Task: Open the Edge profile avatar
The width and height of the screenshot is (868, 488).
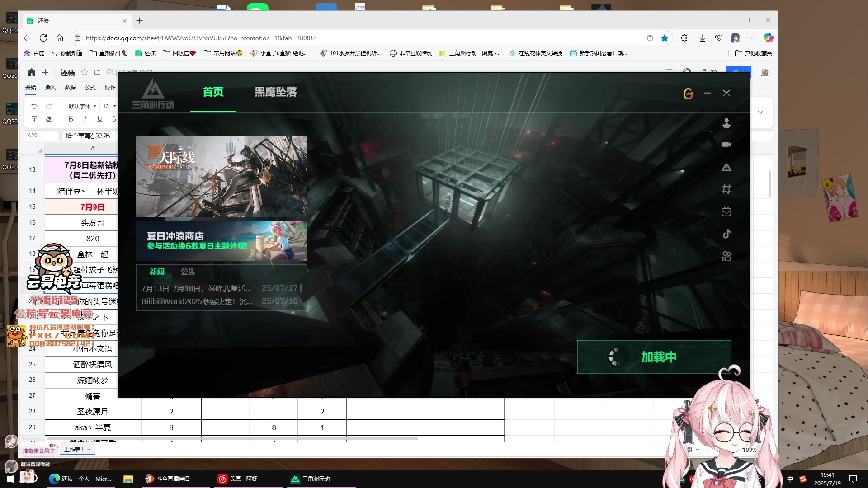Action: (x=735, y=38)
